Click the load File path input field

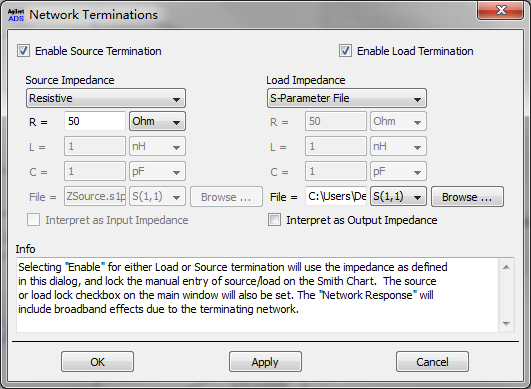click(336, 196)
